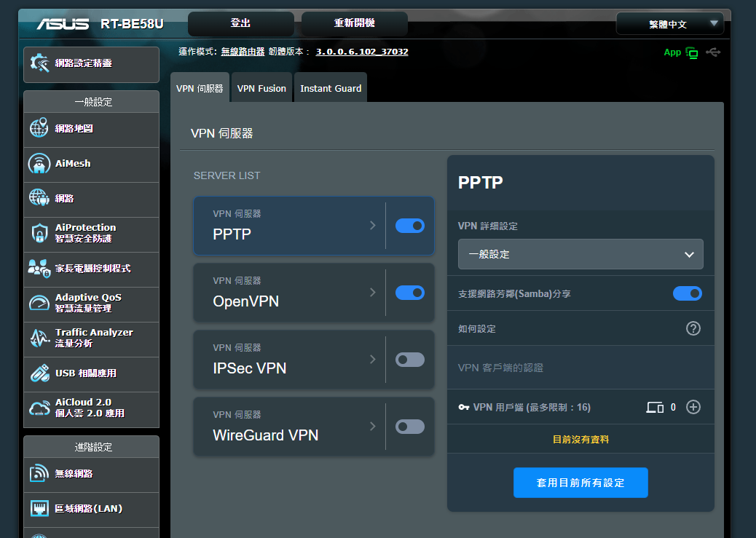Click the 區域網路(LAN) ethernet port icon

[39, 509]
